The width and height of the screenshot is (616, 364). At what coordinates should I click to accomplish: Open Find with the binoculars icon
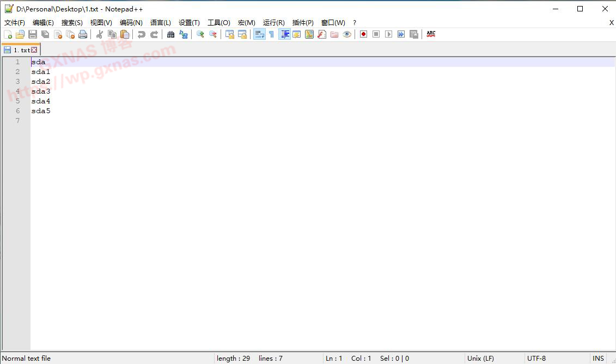click(x=171, y=34)
